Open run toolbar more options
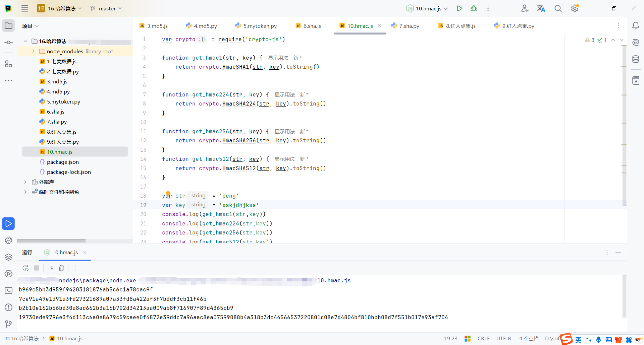The width and height of the screenshot is (644, 345). [75, 268]
